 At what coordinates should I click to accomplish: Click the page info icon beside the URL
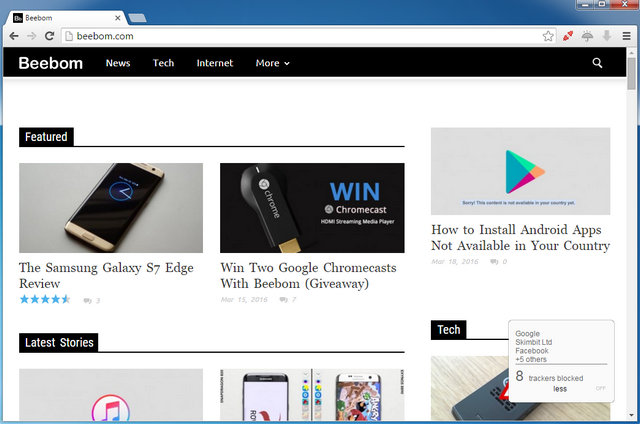69,36
